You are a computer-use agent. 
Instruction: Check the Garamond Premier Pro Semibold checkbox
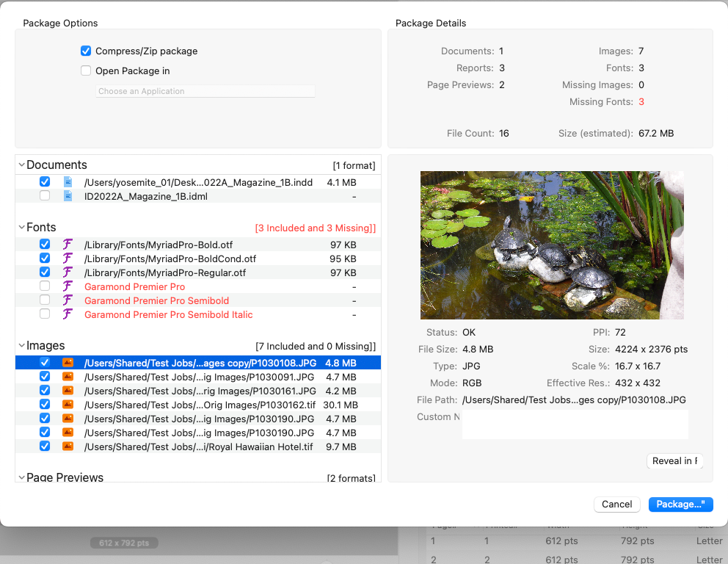pyautogui.click(x=45, y=300)
